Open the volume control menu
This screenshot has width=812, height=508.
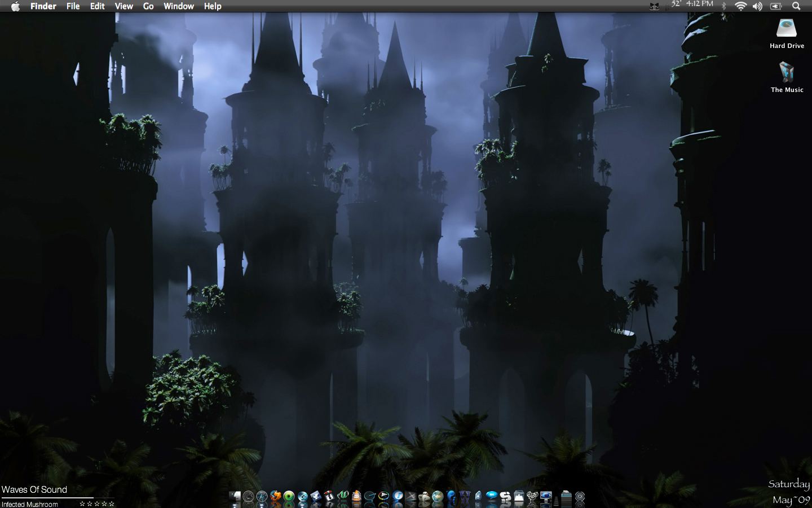pyautogui.click(x=757, y=6)
